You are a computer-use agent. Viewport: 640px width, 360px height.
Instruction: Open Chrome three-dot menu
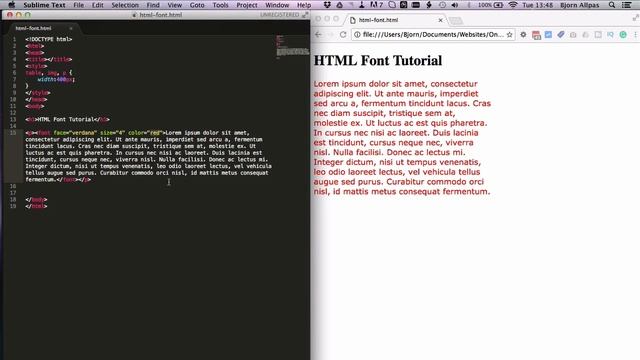click(x=635, y=35)
